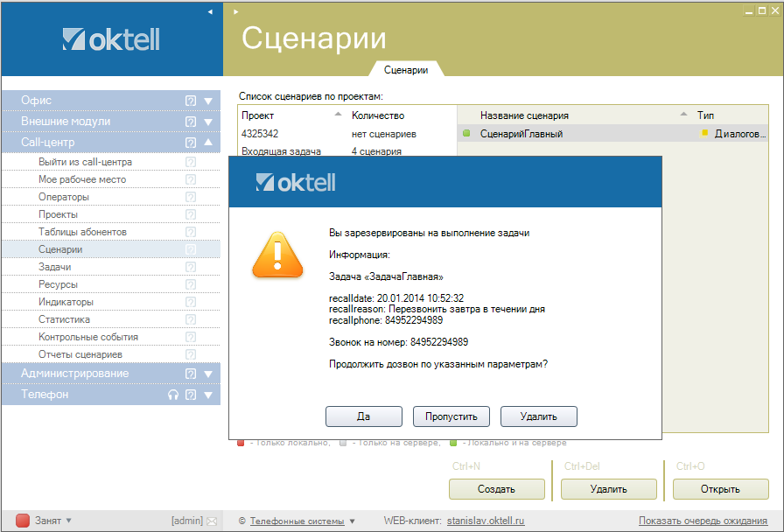The width and height of the screenshot is (784, 532).
Task: Click help icon beside Внешние модули
Action: [191, 122]
